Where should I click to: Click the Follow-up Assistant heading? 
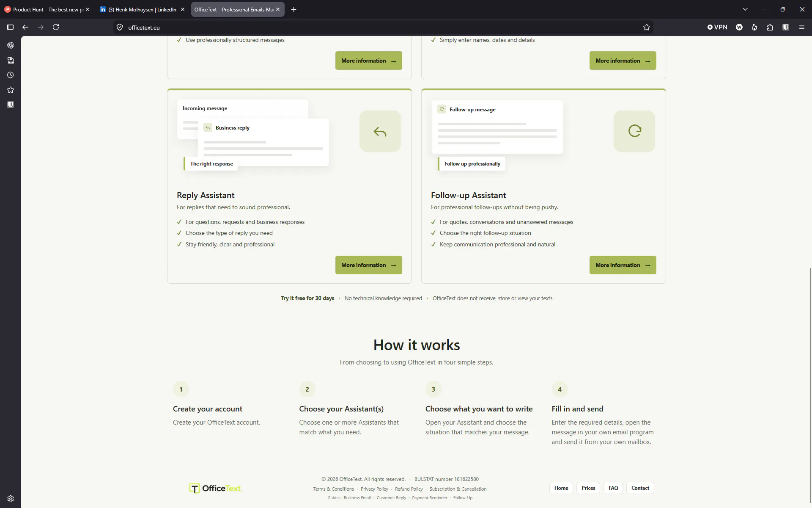469,195
